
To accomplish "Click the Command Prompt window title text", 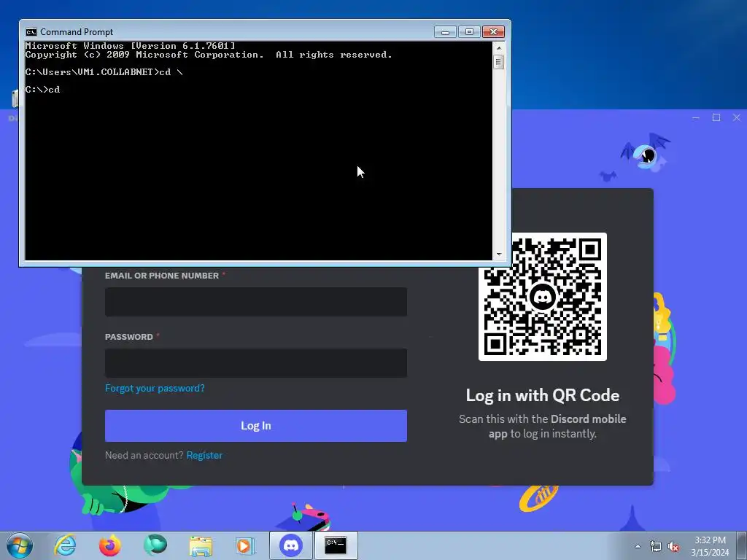I will point(77,32).
